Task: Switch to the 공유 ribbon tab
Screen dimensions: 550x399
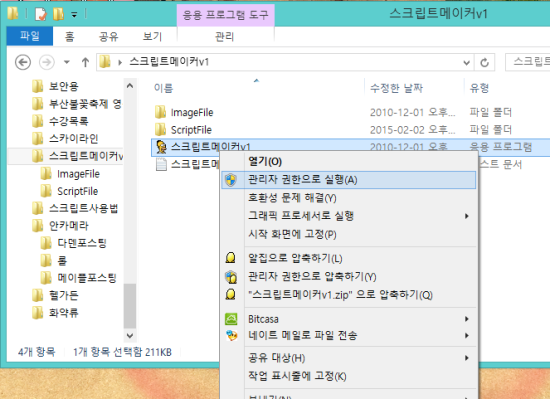Action: tap(108, 36)
